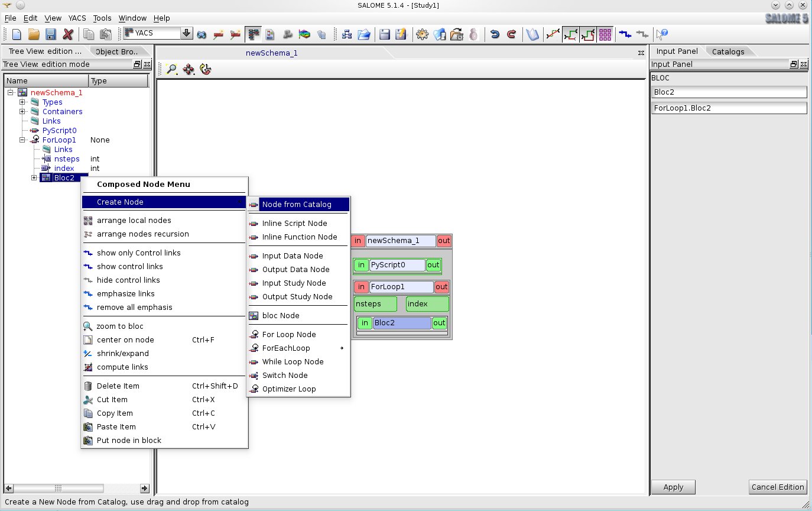Viewport: 812px width, 511px height.
Task: Select Node from Catalog menu entry
Action: (x=298, y=204)
